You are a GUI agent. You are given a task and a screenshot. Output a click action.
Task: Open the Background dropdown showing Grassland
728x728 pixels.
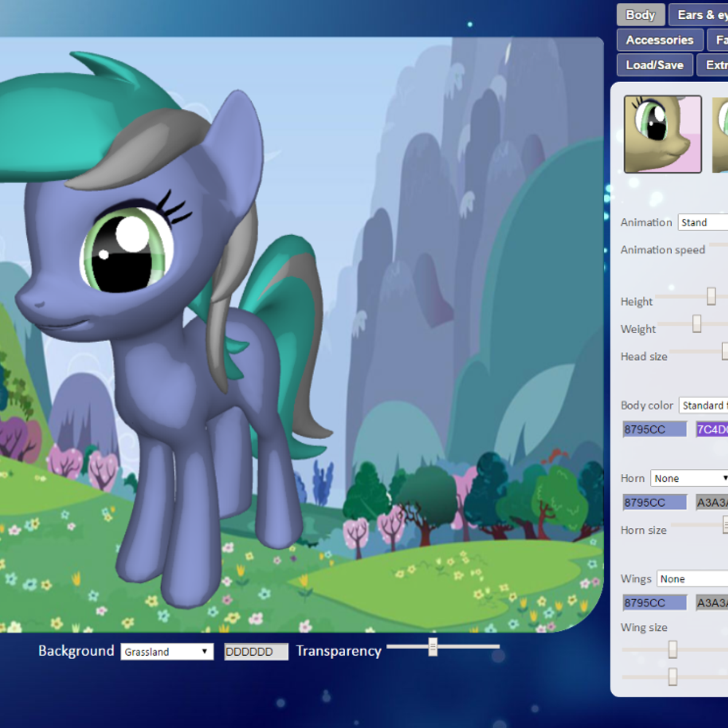point(167,651)
